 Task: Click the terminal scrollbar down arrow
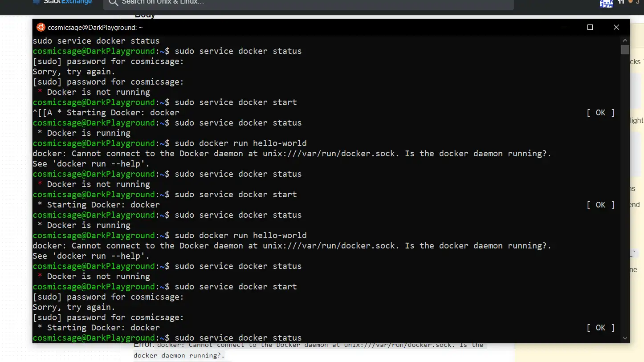(625, 338)
